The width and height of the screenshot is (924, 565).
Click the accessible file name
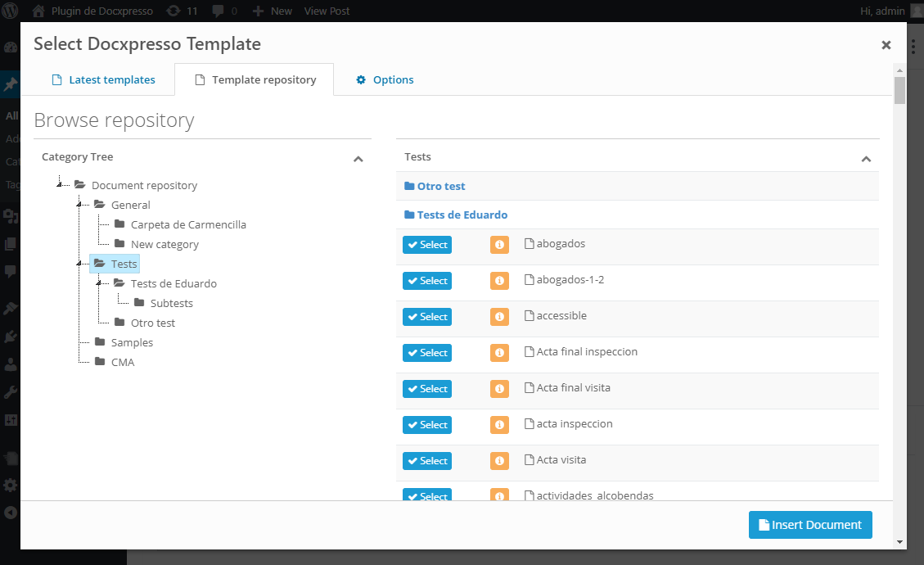click(561, 315)
